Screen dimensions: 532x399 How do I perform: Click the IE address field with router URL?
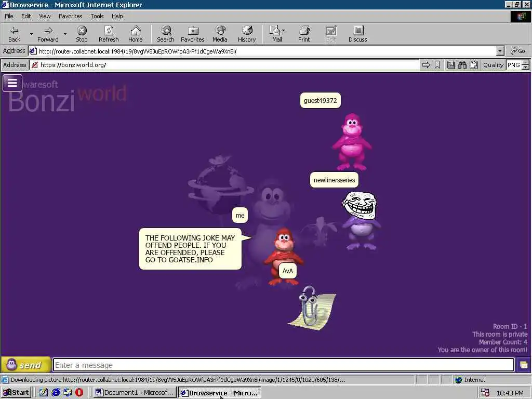click(x=262, y=51)
